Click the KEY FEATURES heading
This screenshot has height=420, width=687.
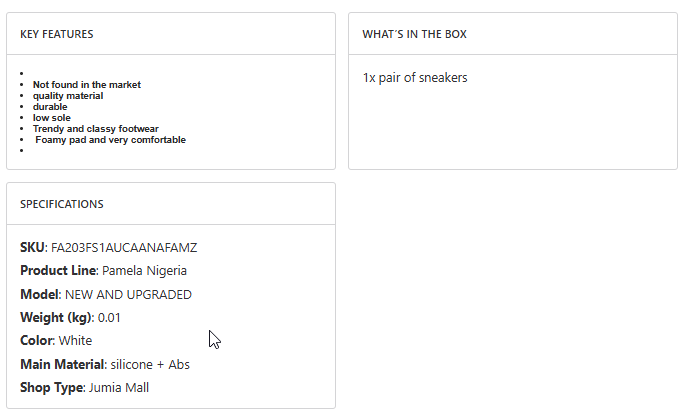click(57, 34)
